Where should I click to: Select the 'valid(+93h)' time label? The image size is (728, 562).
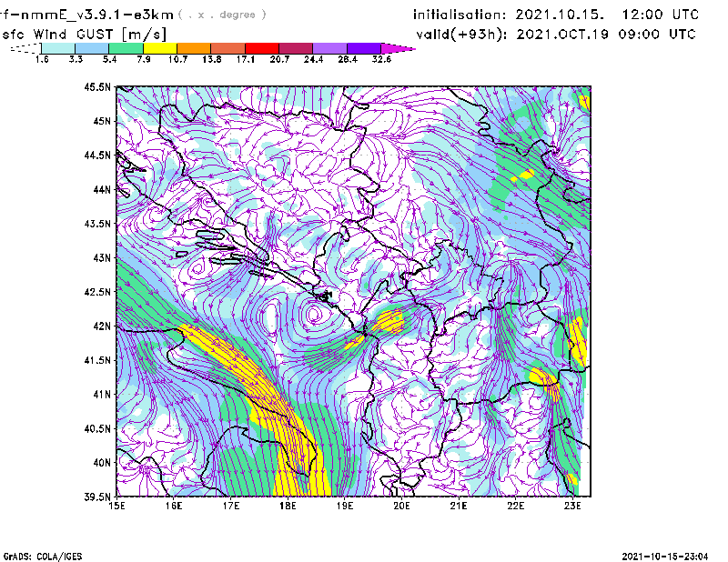(462, 35)
